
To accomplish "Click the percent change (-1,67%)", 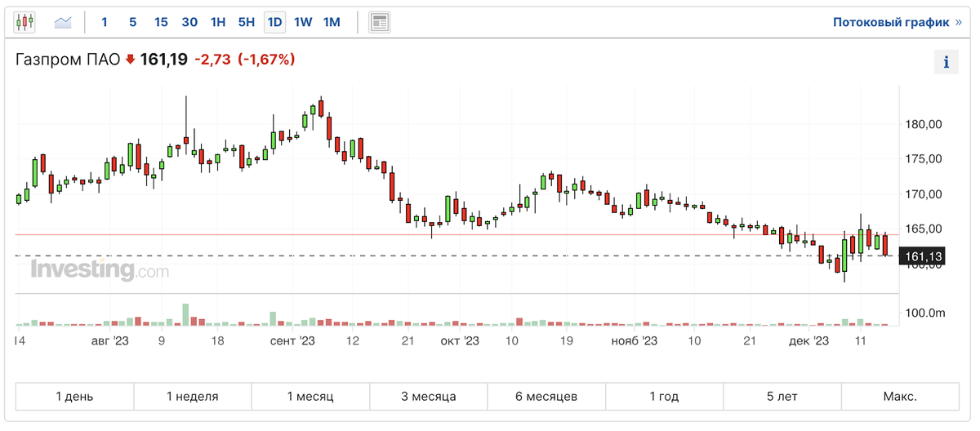I will point(266,60).
